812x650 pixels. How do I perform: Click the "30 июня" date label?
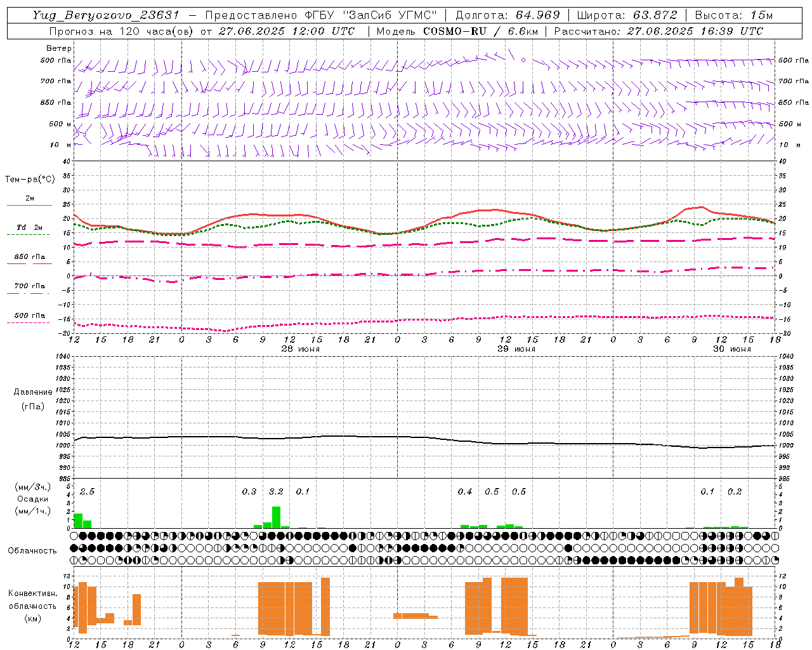click(x=732, y=349)
